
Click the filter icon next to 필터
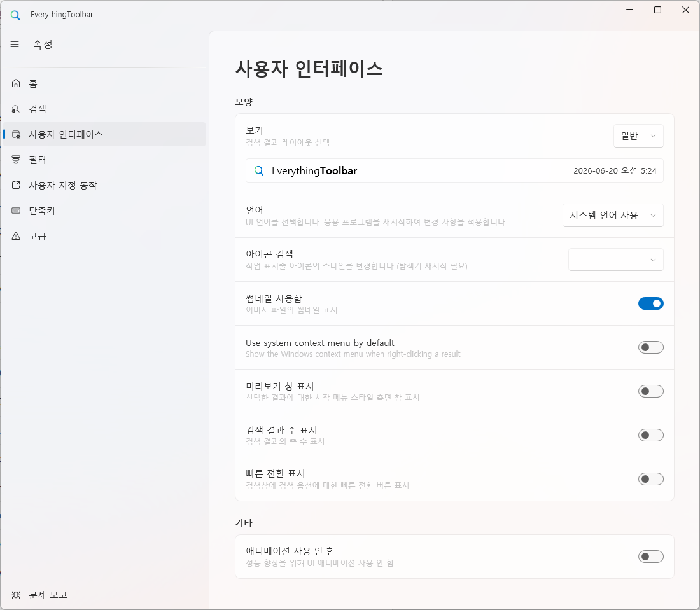pyautogui.click(x=16, y=160)
